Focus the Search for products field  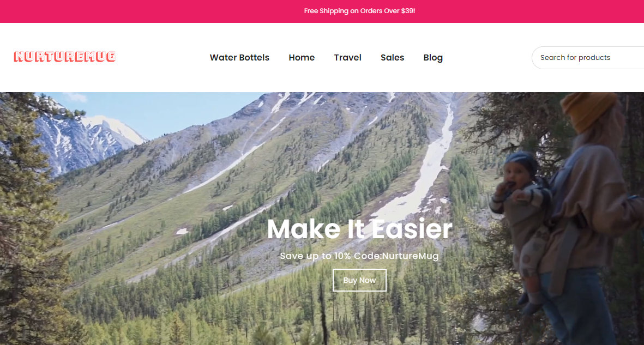588,58
